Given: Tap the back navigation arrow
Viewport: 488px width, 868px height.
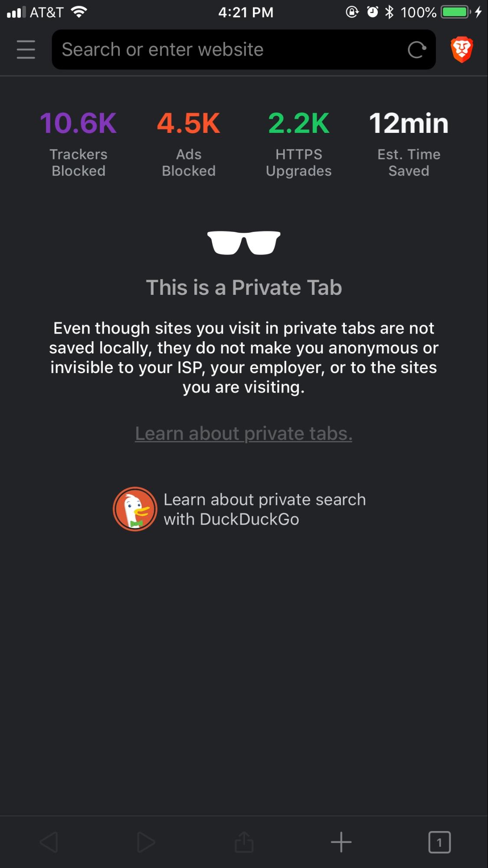Looking at the screenshot, I should pos(49,842).
